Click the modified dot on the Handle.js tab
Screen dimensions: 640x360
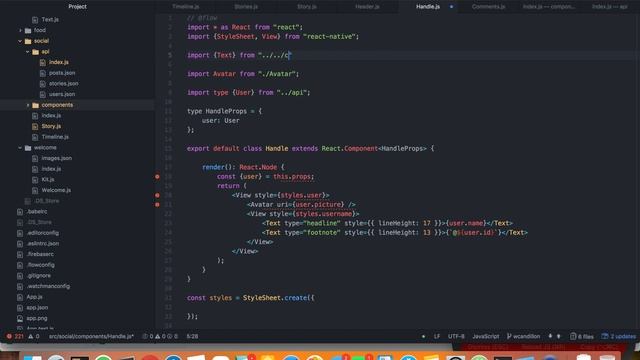pyautogui.click(x=451, y=7)
